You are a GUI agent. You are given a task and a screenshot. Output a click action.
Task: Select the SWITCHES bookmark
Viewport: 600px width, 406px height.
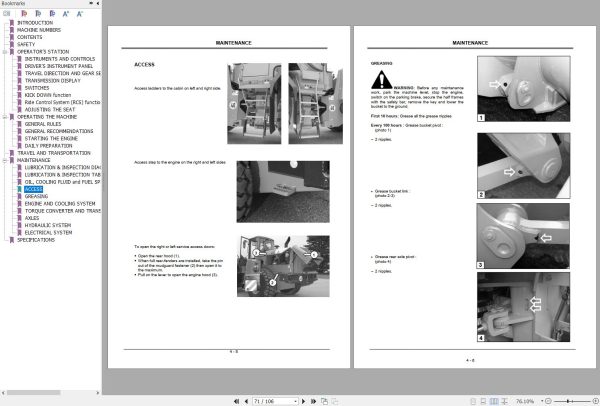coord(37,88)
